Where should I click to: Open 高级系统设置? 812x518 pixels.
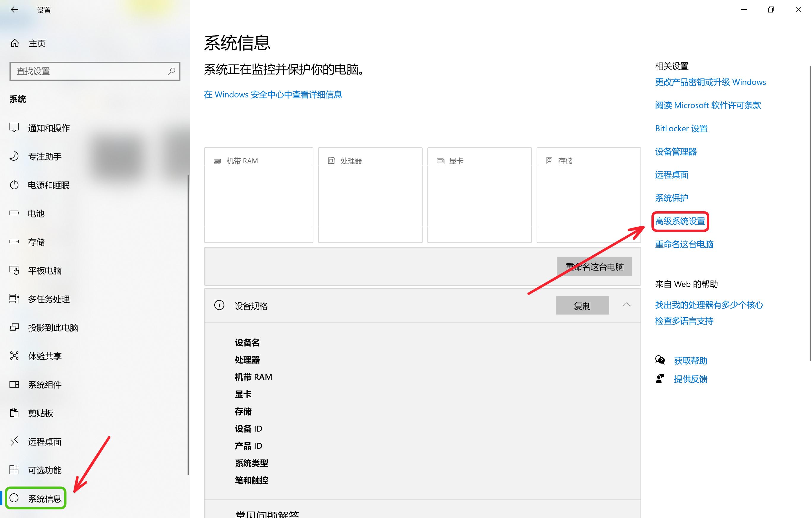coord(680,222)
